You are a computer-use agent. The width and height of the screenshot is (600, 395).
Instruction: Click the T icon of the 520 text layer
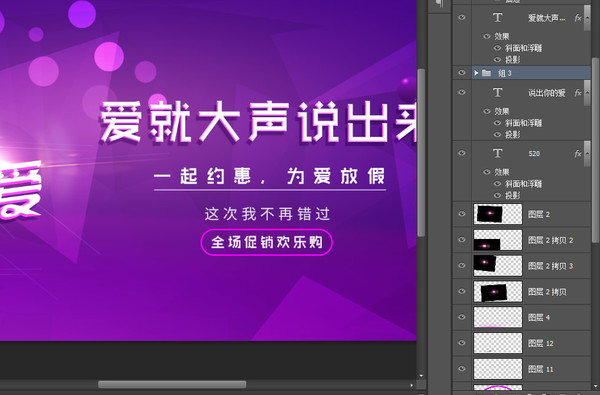(497, 153)
